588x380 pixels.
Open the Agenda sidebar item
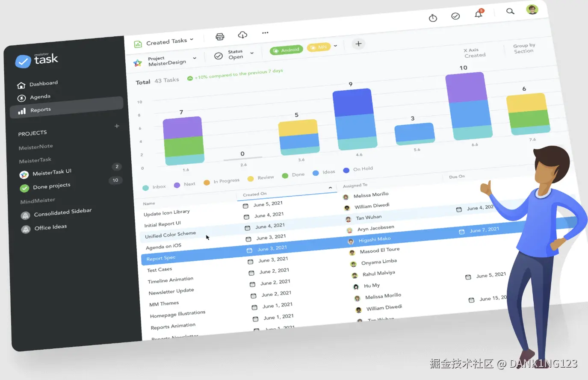pos(34,97)
